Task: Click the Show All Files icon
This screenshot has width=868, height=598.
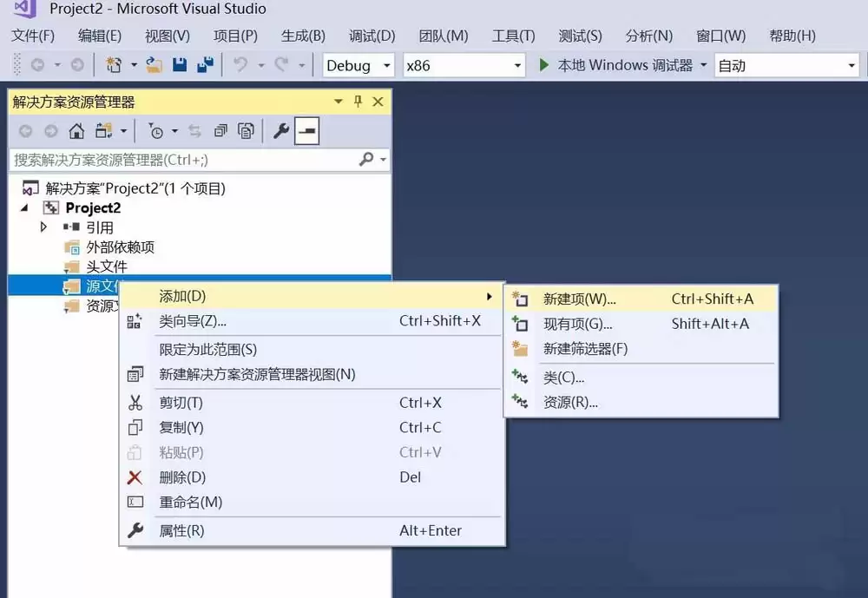Action: 247,131
